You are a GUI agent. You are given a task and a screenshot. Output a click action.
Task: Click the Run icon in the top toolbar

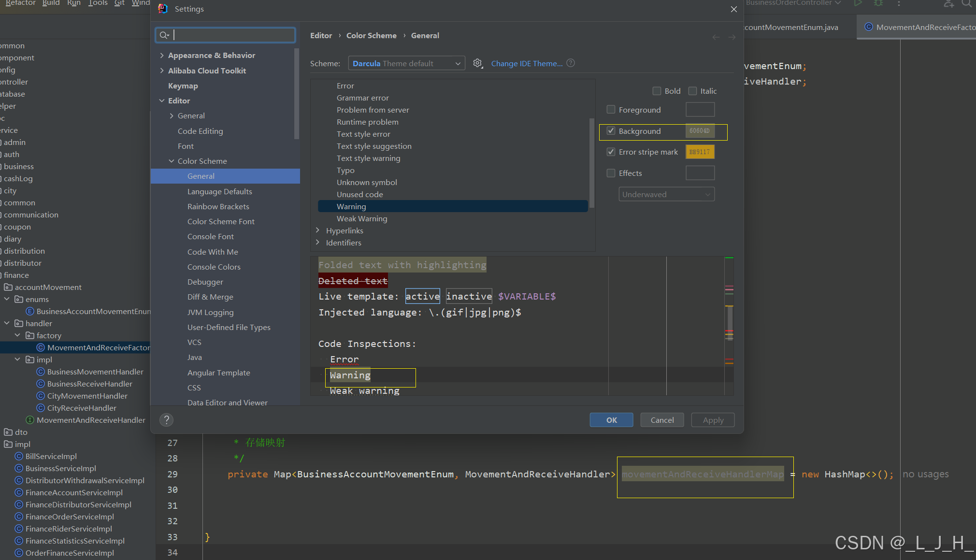858,3
